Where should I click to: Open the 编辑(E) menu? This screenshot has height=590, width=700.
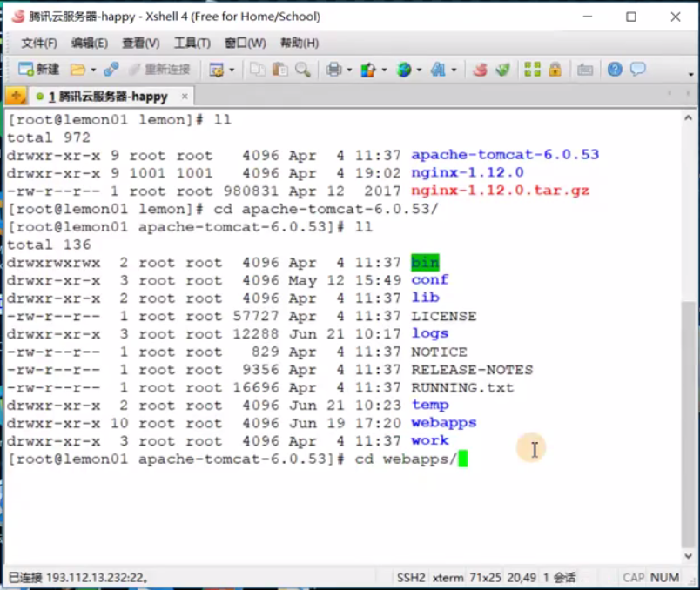[90, 44]
